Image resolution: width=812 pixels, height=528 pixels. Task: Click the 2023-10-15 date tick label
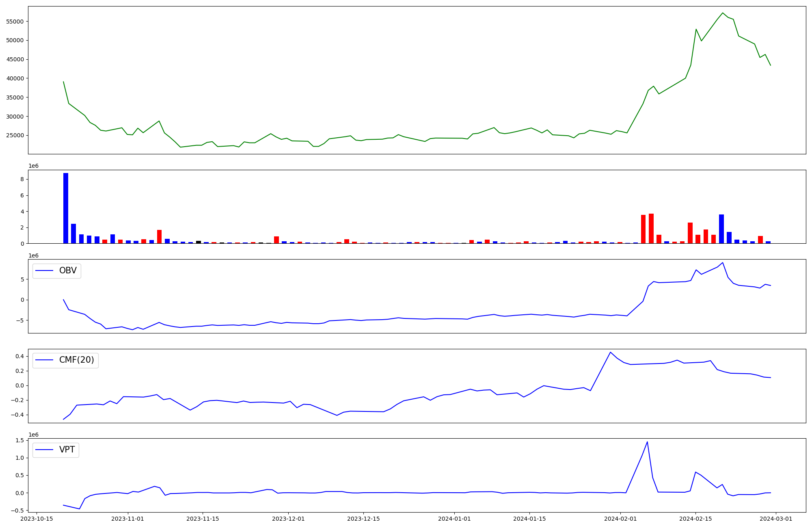pos(37,519)
